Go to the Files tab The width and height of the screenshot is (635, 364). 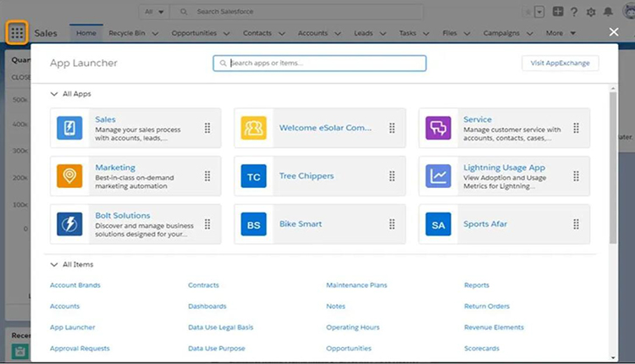450,33
